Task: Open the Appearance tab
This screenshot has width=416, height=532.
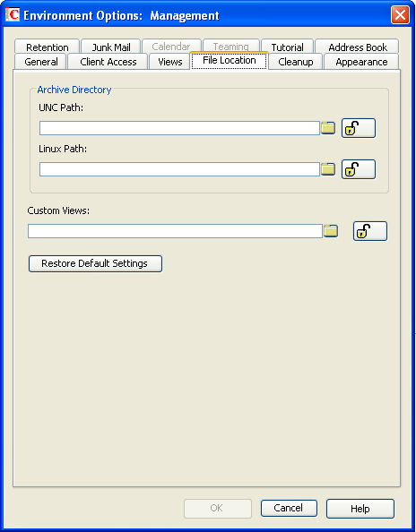Action: (361, 62)
